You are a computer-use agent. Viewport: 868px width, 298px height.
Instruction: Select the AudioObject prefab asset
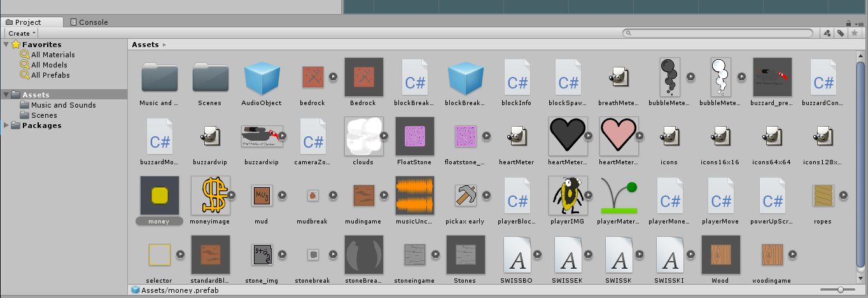[262, 78]
